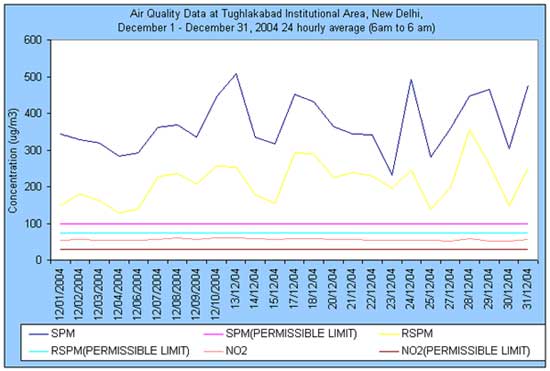Click the x-axis date 13/12/04

click(x=235, y=289)
